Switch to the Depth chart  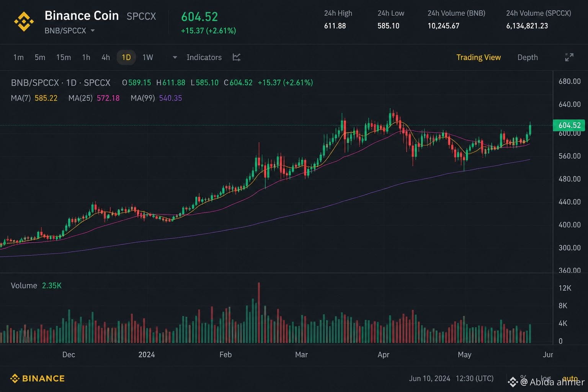click(x=528, y=57)
